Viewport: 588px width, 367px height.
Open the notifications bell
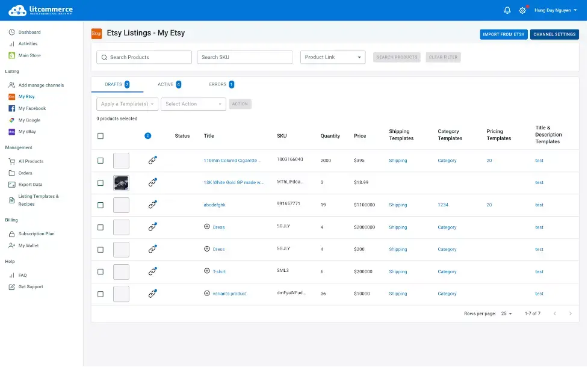(x=506, y=10)
